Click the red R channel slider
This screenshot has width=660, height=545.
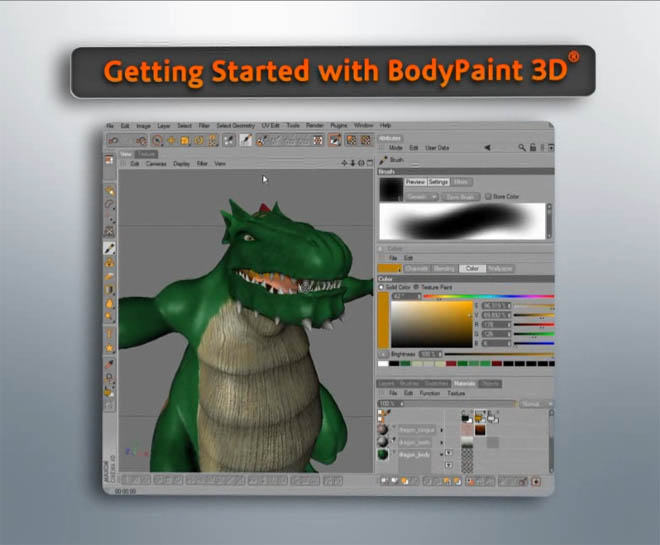534,324
